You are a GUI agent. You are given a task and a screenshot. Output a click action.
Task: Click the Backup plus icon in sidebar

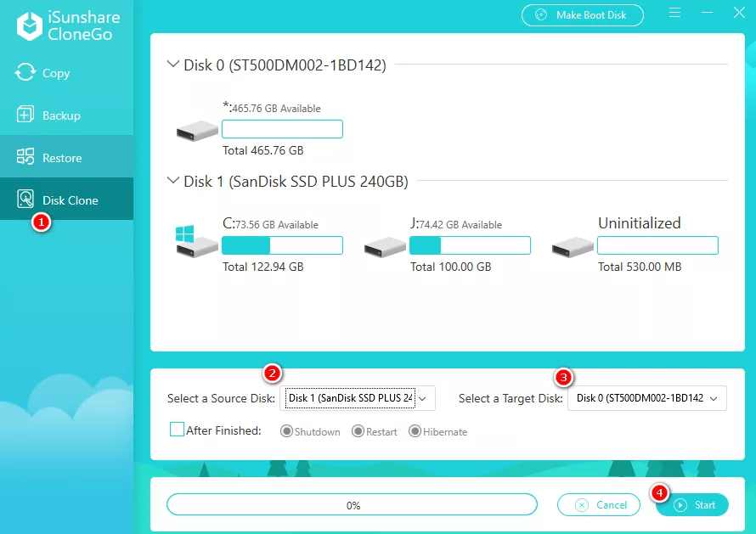point(25,115)
